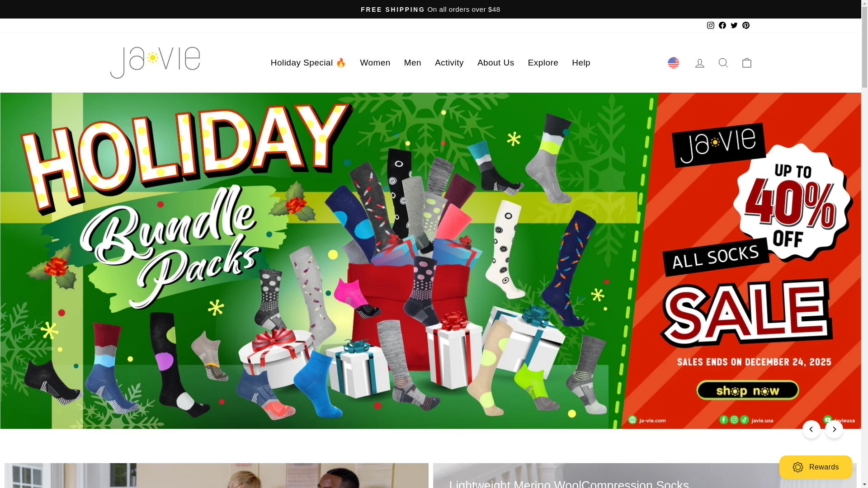The width and height of the screenshot is (868, 488).
Task: Open the Holiday Special menu item
Action: [308, 63]
